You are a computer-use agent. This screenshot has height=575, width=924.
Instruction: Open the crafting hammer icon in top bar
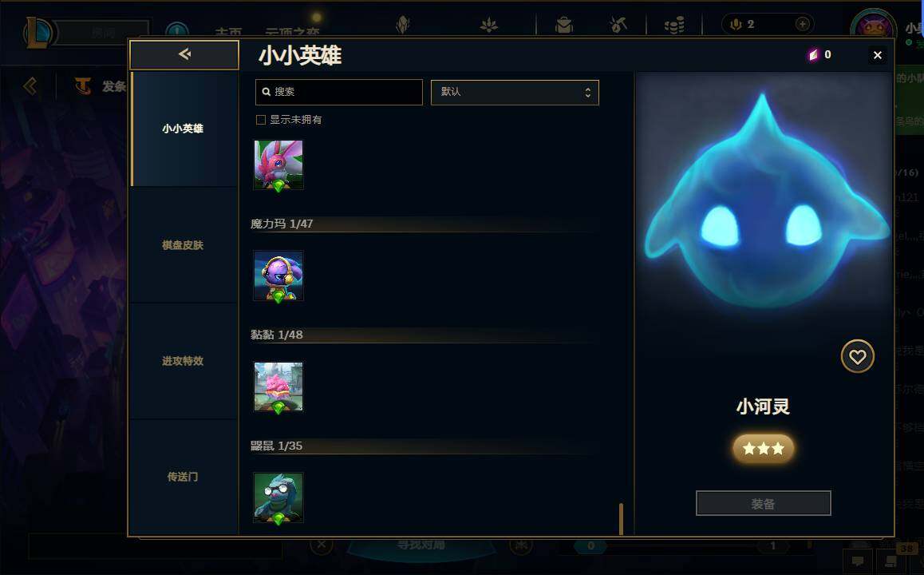coord(618,25)
